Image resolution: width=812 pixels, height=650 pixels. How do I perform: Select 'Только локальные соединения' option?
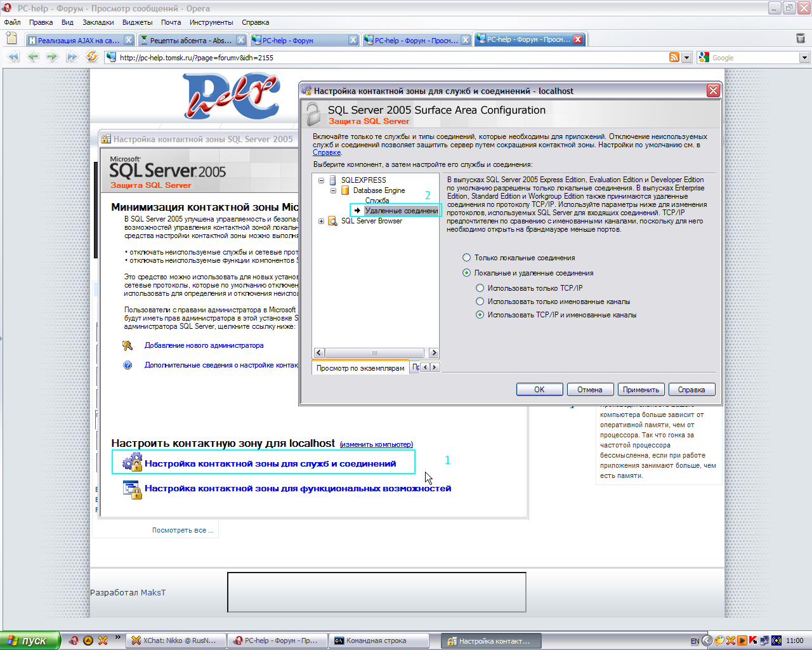pos(467,258)
